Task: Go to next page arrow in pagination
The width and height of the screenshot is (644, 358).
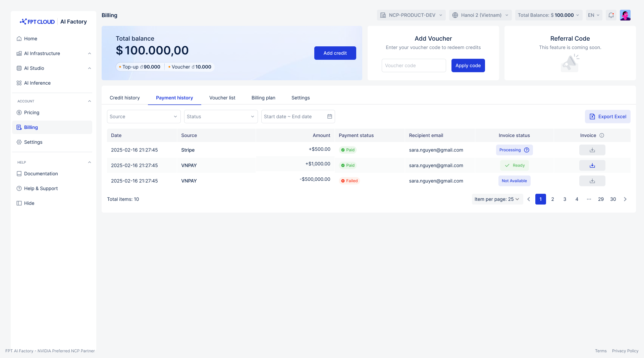Action: point(625,199)
